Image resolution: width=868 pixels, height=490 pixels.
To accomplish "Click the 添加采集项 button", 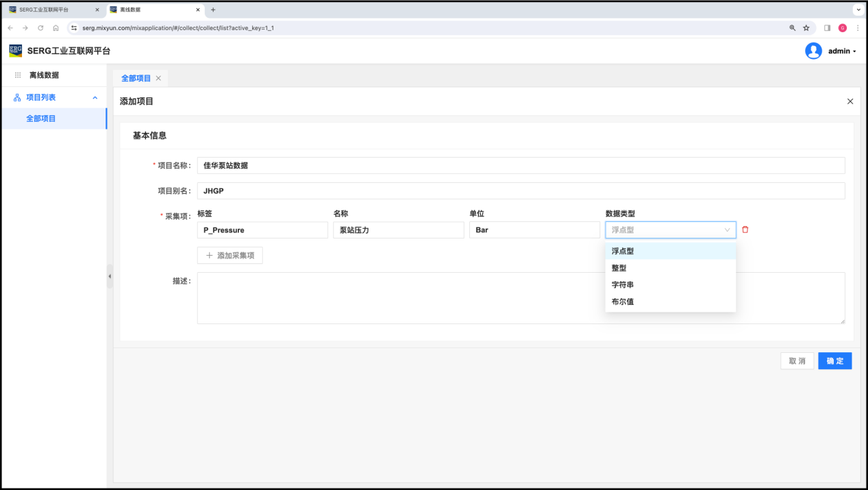I will (x=230, y=256).
